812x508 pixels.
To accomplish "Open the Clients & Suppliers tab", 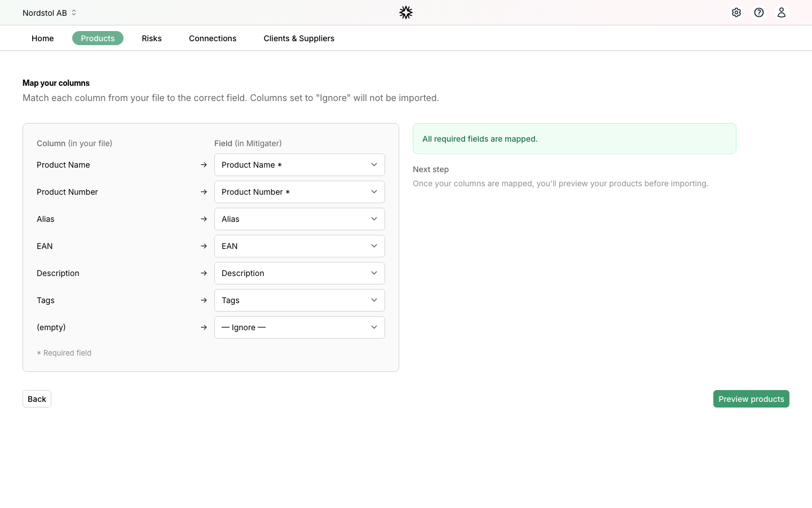I will [299, 38].
